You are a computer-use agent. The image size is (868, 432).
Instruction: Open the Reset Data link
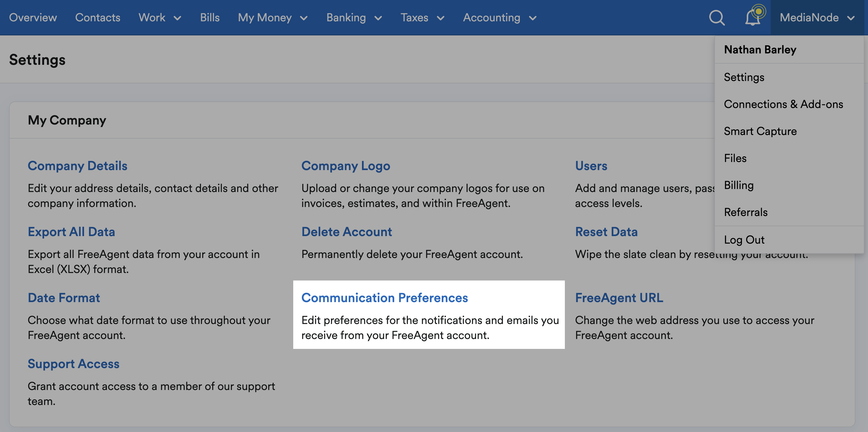(606, 232)
